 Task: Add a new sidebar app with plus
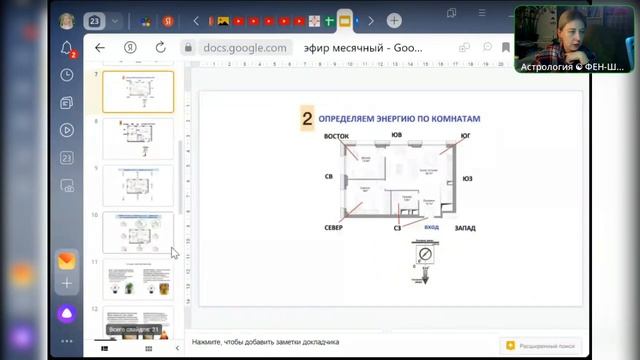[67, 283]
